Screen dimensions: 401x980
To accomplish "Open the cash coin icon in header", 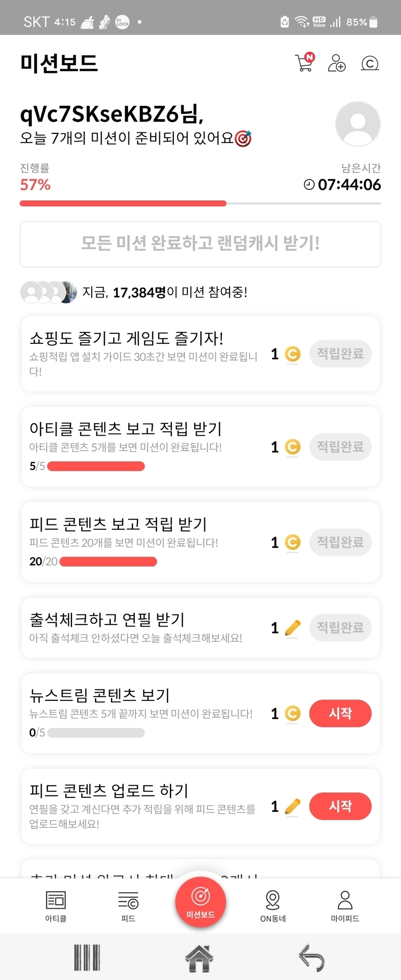I will (370, 63).
